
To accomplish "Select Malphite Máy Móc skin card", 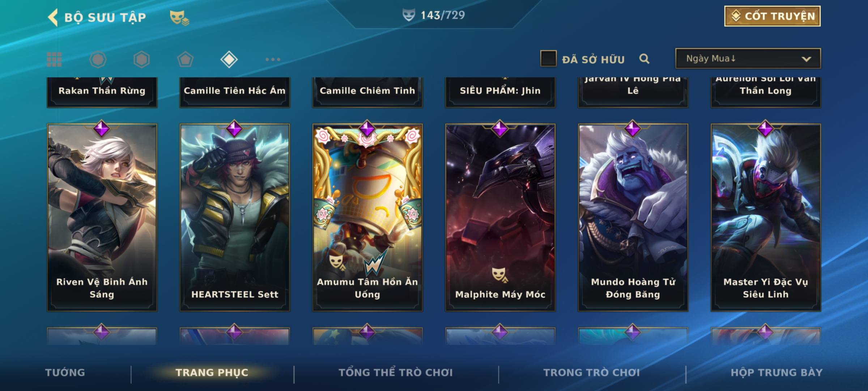I will pos(500,217).
